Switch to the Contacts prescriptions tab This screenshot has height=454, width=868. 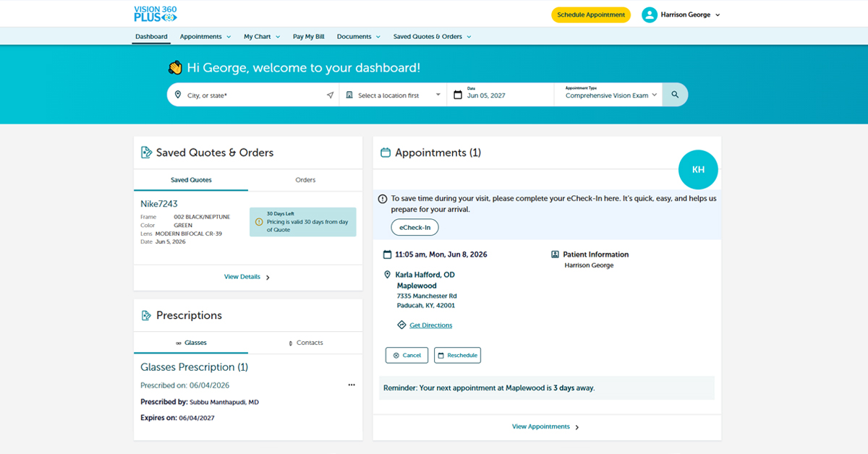[305, 343]
